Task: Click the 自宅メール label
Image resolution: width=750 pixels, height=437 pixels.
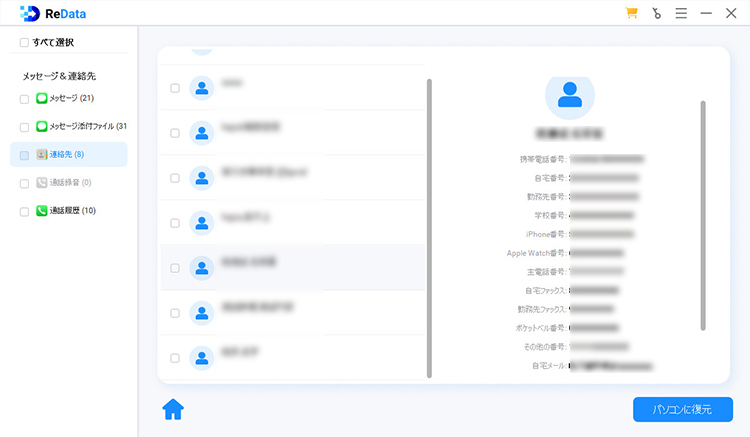Action: click(x=550, y=366)
